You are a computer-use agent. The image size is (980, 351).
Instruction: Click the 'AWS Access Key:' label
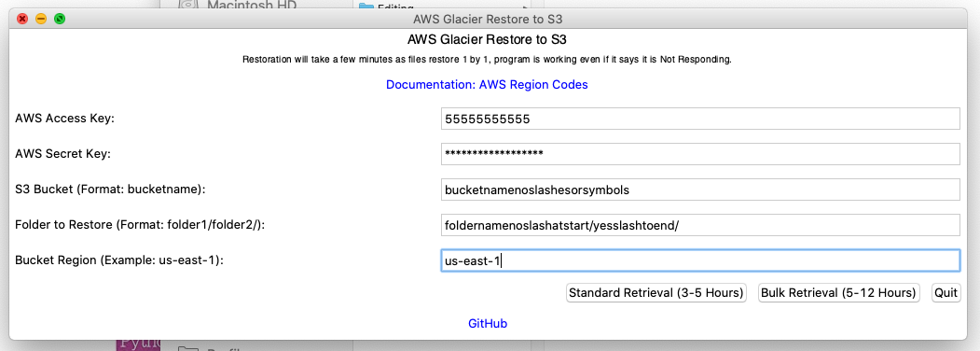pos(64,119)
